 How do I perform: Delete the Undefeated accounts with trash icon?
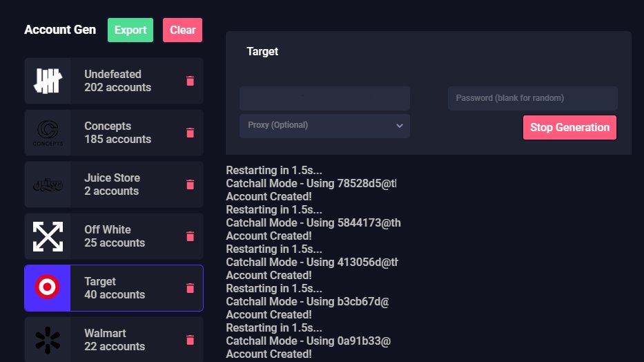[x=190, y=81]
